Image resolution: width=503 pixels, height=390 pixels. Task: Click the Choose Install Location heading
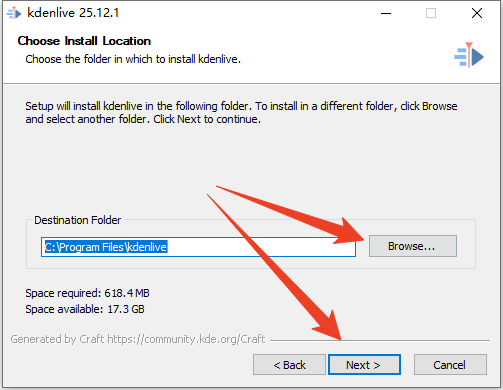pos(84,41)
